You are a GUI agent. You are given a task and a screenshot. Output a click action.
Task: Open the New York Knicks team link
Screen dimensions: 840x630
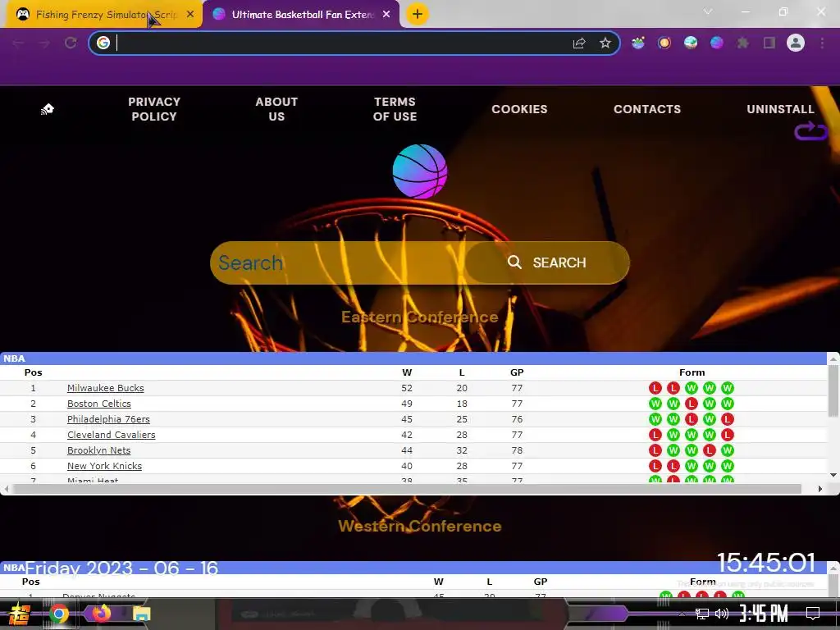click(104, 466)
